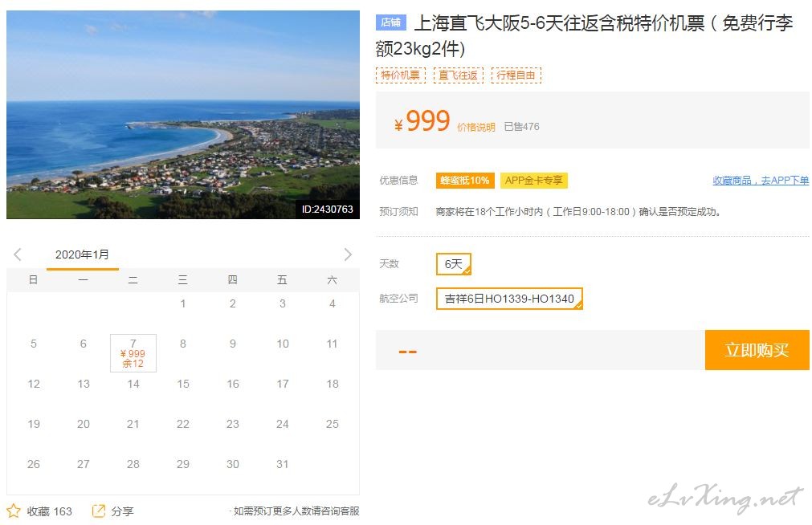Click the 特价机票 tag

click(400, 75)
